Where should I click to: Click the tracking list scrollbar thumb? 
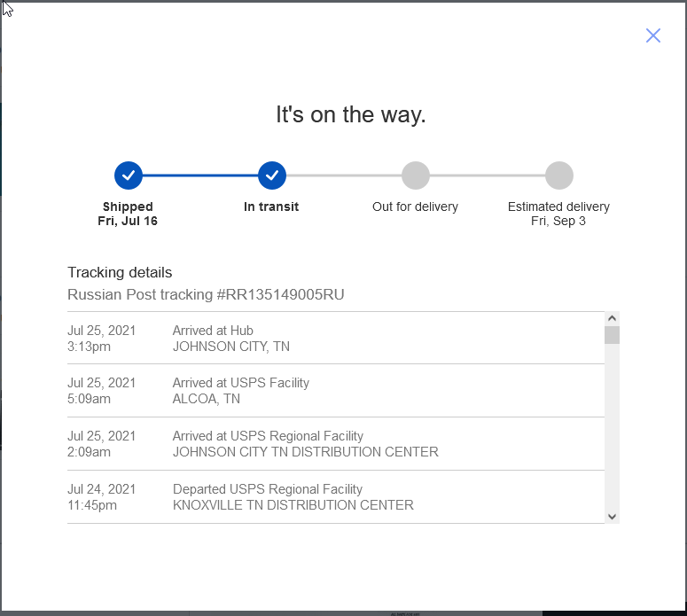pyautogui.click(x=612, y=335)
